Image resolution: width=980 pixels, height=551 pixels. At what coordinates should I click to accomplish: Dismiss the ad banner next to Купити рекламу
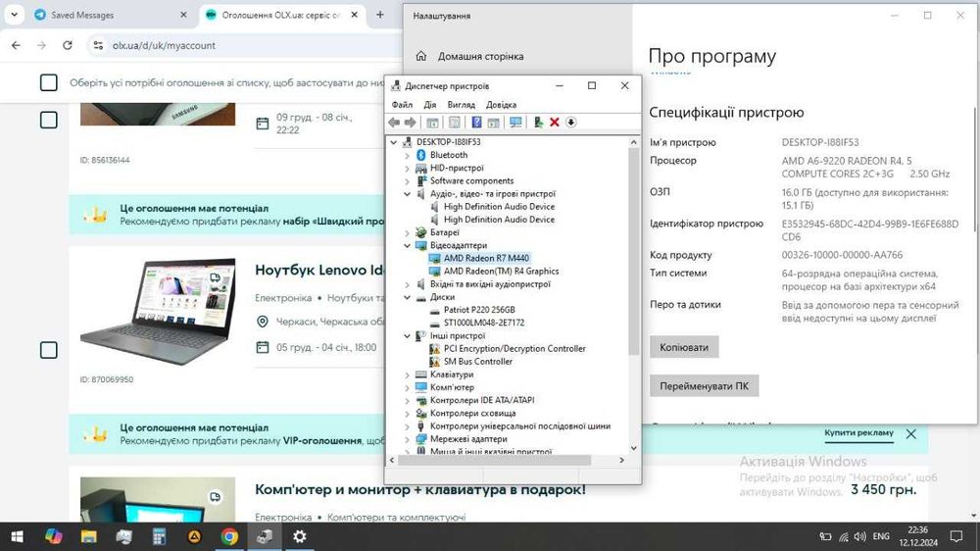click(x=911, y=434)
